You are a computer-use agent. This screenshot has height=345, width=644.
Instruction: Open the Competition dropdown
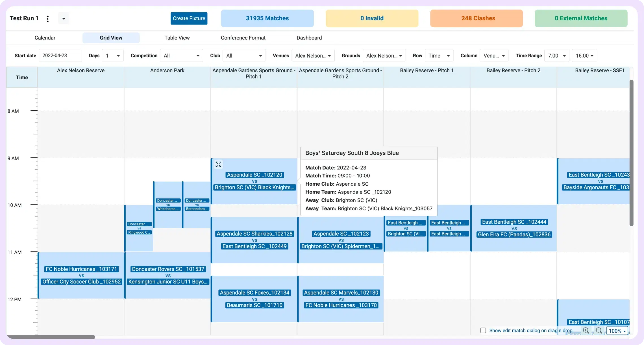click(181, 56)
